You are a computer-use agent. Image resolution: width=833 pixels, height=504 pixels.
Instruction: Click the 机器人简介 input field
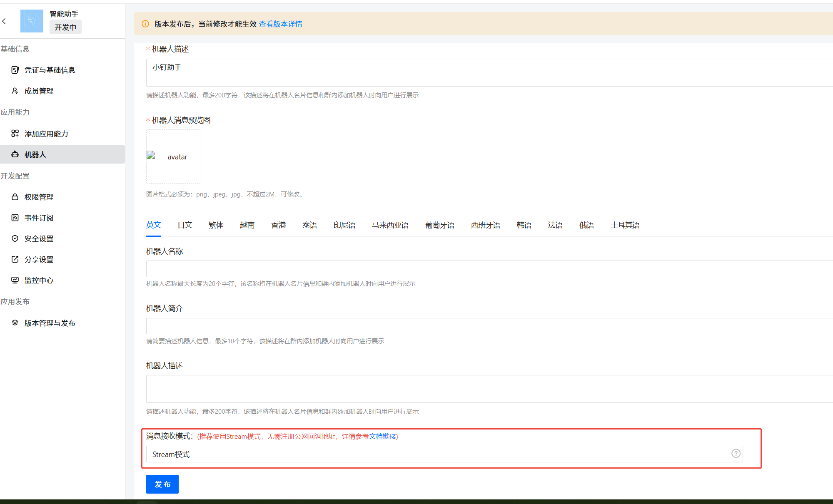pyautogui.click(x=487, y=326)
